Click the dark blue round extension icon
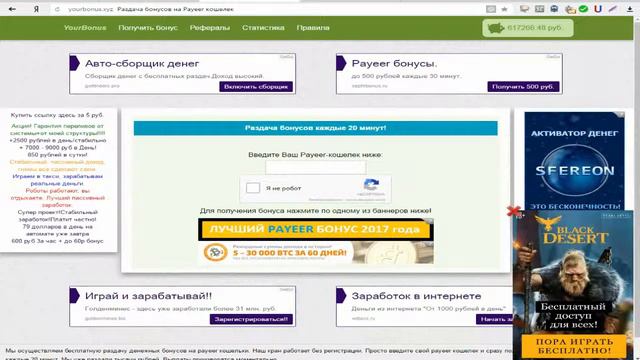This screenshot has width=640, height=360. pos(554,9)
